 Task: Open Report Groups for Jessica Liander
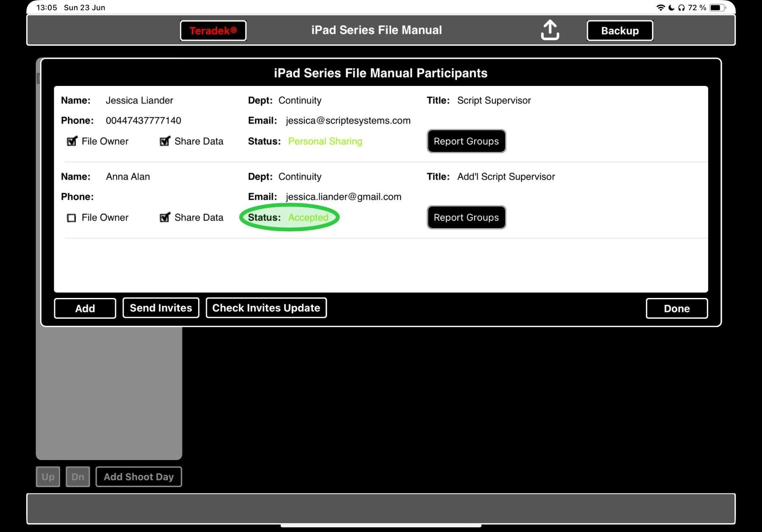point(466,141)
